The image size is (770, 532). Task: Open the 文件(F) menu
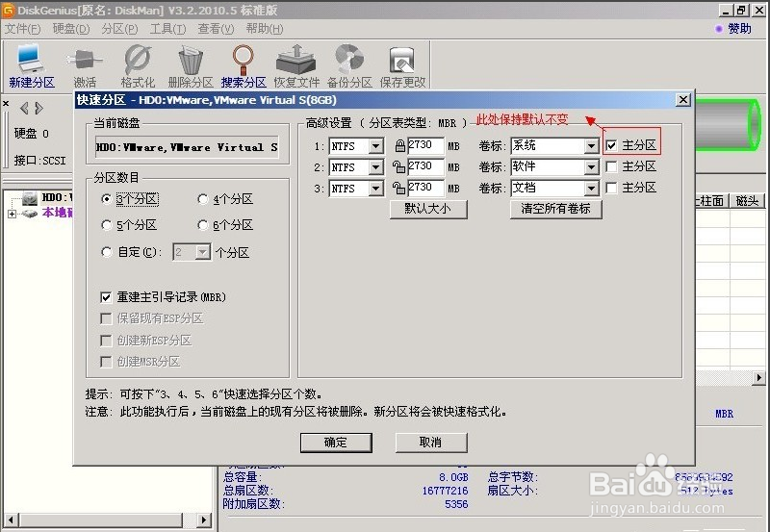[x=22, y=29]
